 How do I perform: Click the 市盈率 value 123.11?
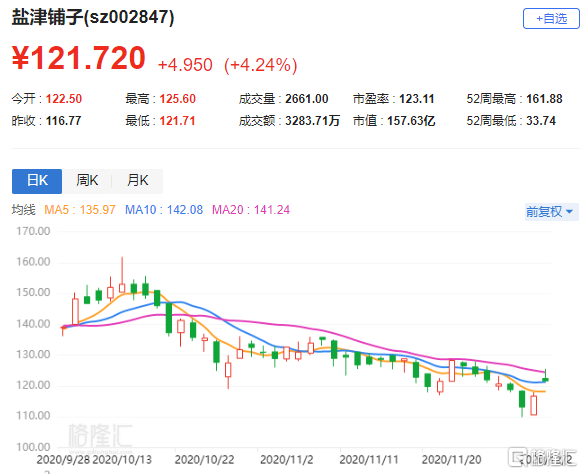click(416, 99)
